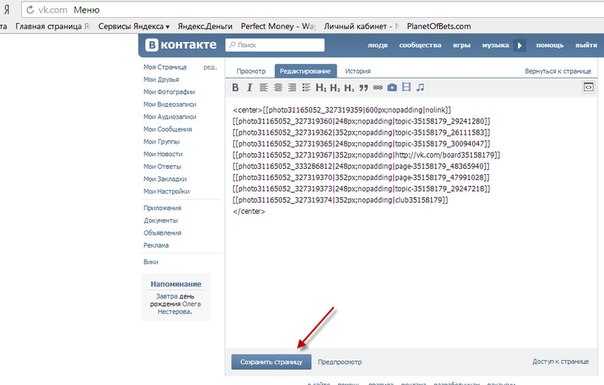This screenshot has height=385, width=604.
Task: Click the ВКонтакте logo
Action: click(181, 45)
